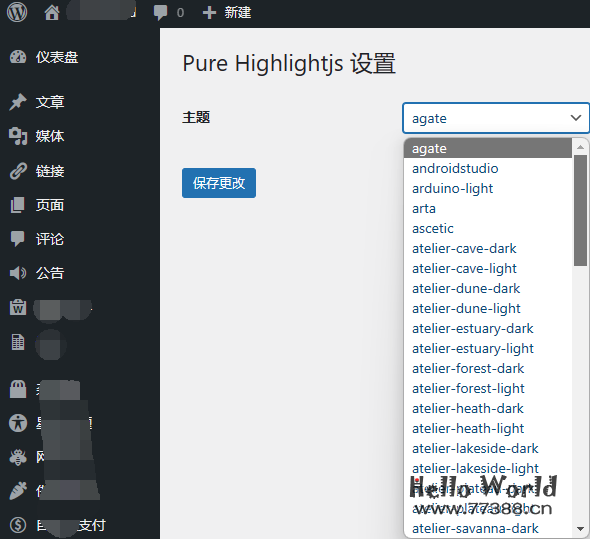The height and width of the screenshot is (539, 590).
Task: Open the WordPress logo menu
Action: tap(17, 12)
